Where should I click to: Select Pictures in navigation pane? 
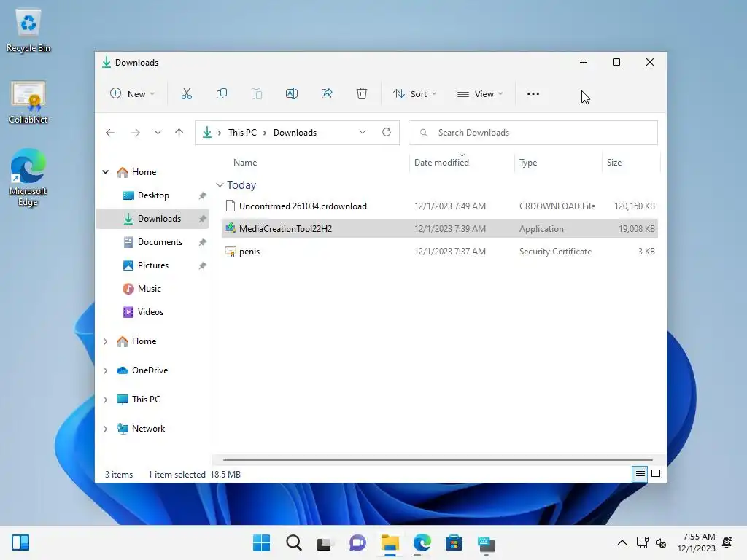pos(152,265)
